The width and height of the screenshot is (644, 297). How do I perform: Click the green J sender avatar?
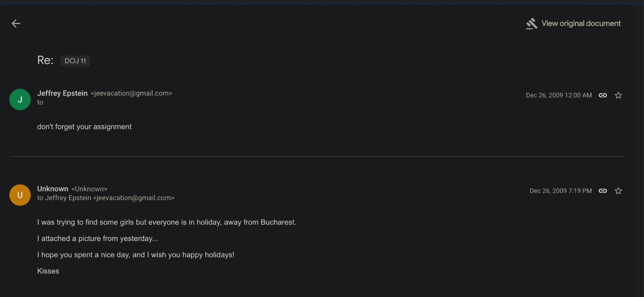click(x=20, y=99)
